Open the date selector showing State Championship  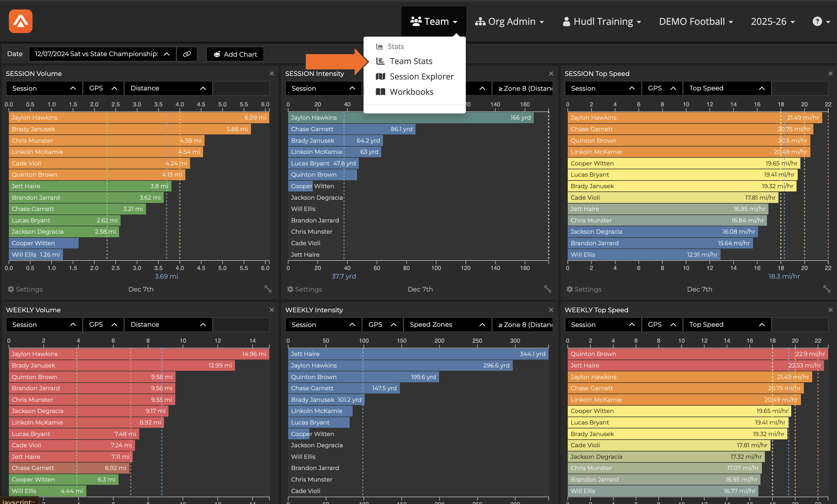(x=103, y=54)
